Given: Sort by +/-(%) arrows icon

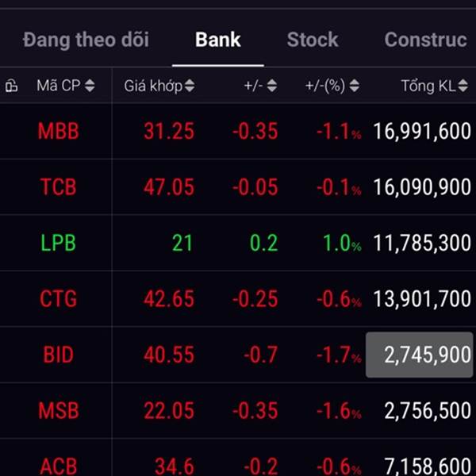Looking at the screenshot, I should [x=355, y=86].
